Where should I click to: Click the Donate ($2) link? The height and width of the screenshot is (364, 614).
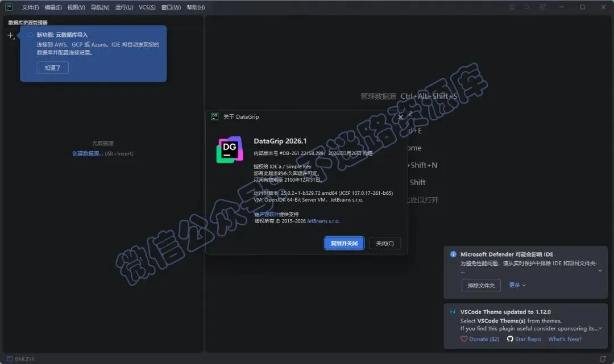(x=484, y=339)
